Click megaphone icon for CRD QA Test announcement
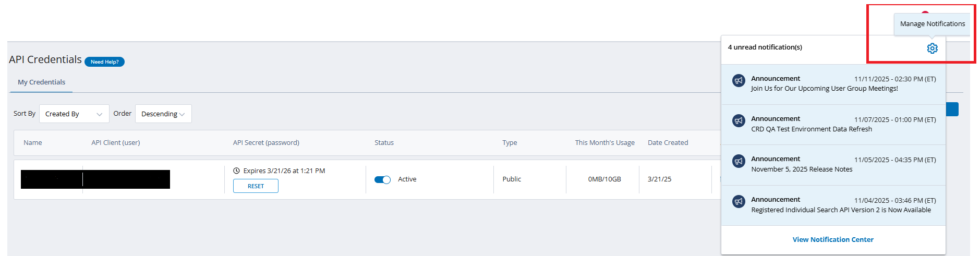Image resolution: width=980 pixels, height=256 pixels. tap(738, 121)
